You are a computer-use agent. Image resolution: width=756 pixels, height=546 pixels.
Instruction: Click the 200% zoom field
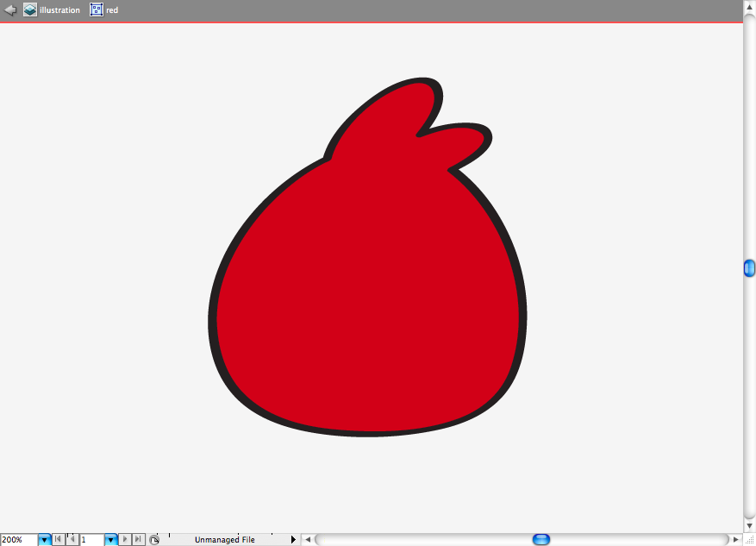(x=19, y=540)
